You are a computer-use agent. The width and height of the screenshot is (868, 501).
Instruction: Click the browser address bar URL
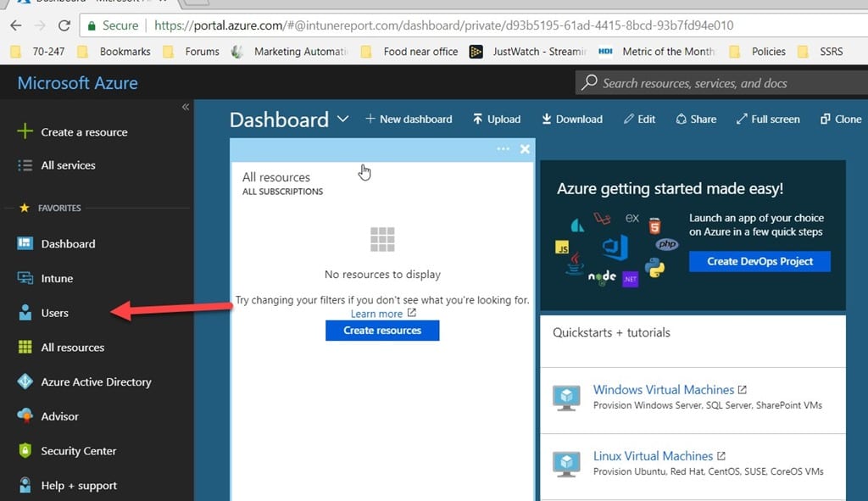click(x=443, y=25)
